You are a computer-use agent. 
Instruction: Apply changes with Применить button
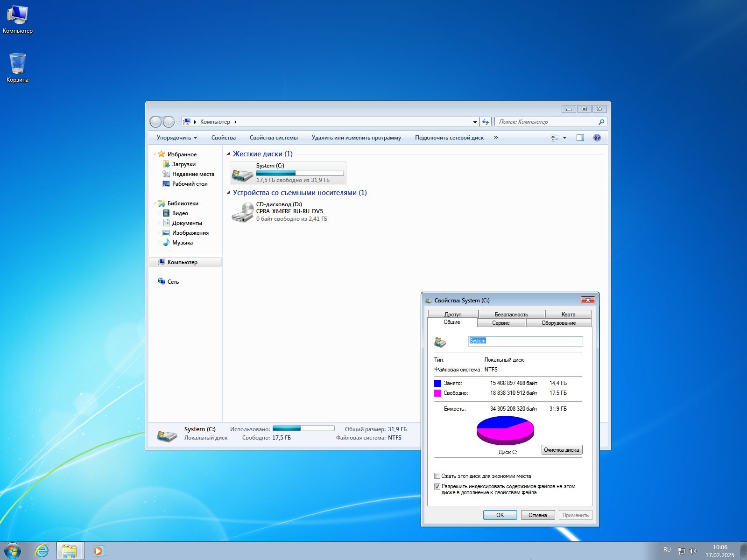tap(576, 515)
